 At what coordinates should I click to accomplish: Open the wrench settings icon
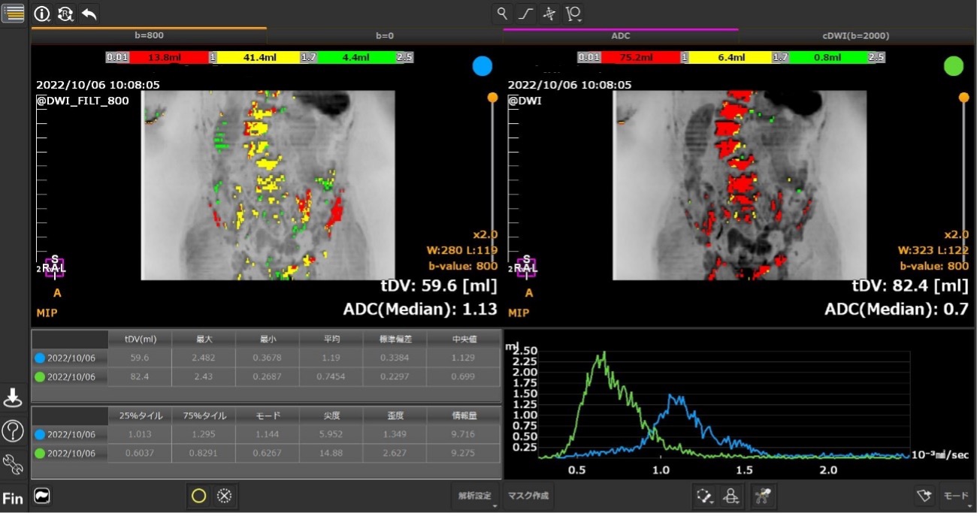(x=13, y=465)
